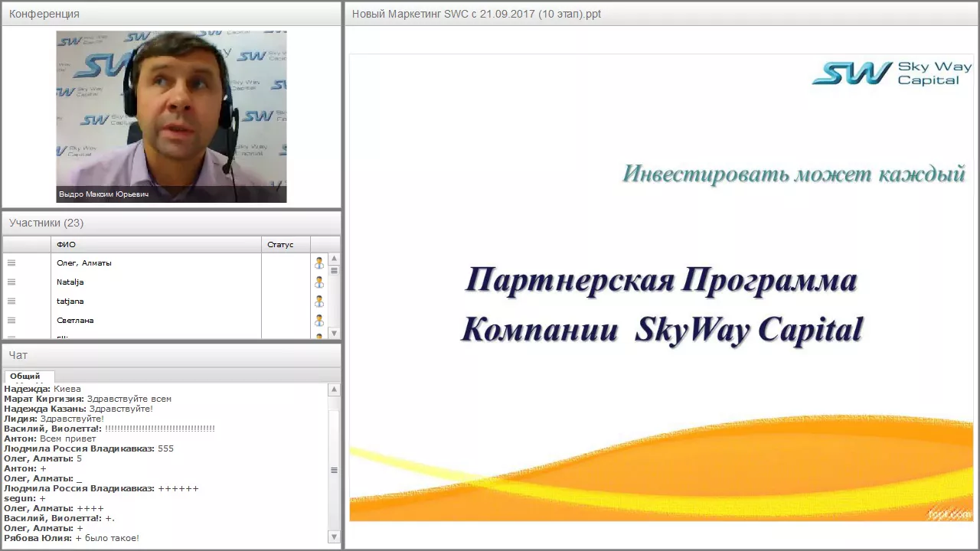Click Олег, Алматы's ++++ message
980x551 pixels.
(54, 508)
